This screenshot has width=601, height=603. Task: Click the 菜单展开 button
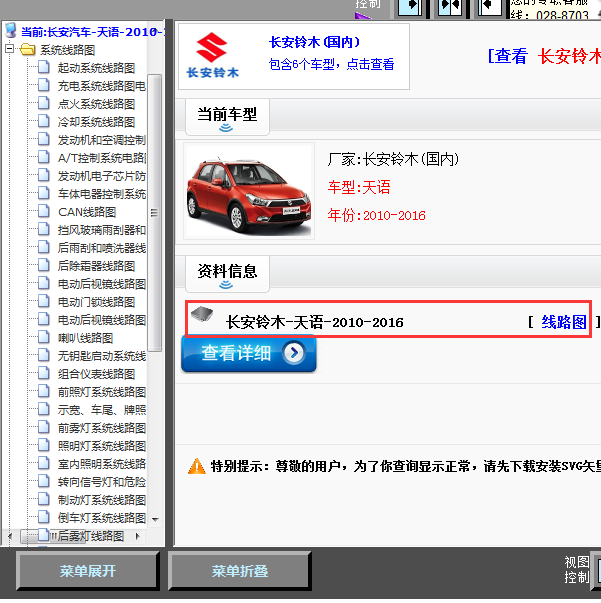tap(88, 571)
